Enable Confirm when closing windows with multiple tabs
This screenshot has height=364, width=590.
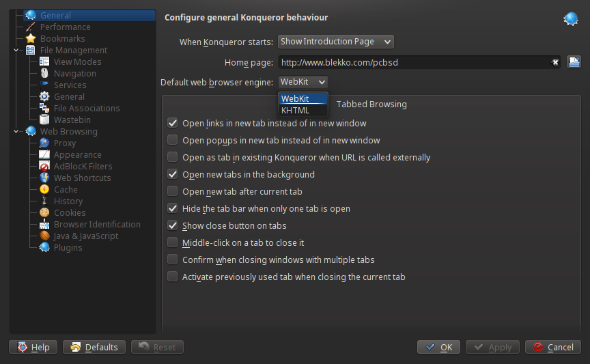[173, 260]
